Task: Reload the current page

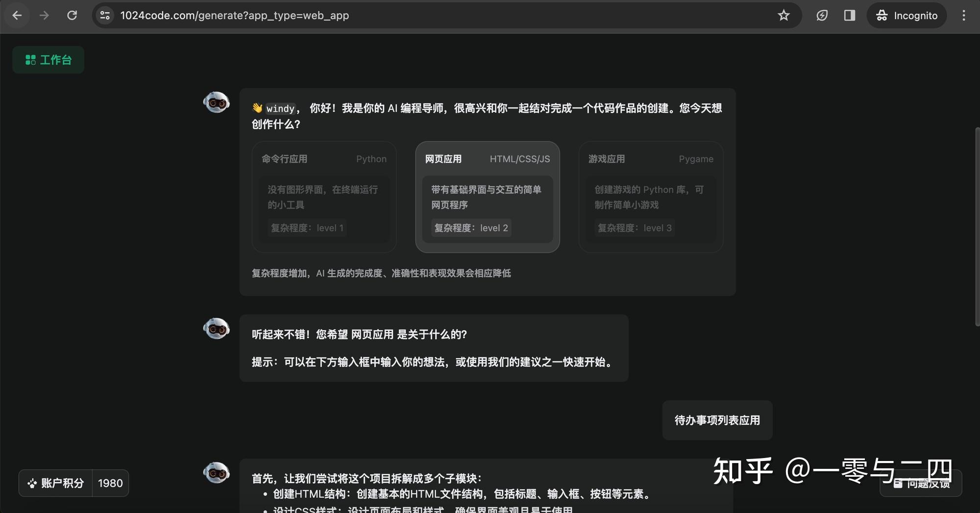Action: pos(72,15)
